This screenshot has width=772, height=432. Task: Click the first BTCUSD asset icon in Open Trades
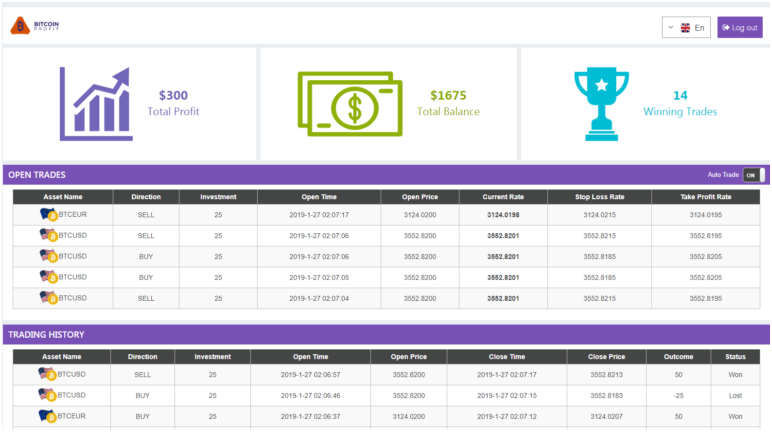[49, 236]
